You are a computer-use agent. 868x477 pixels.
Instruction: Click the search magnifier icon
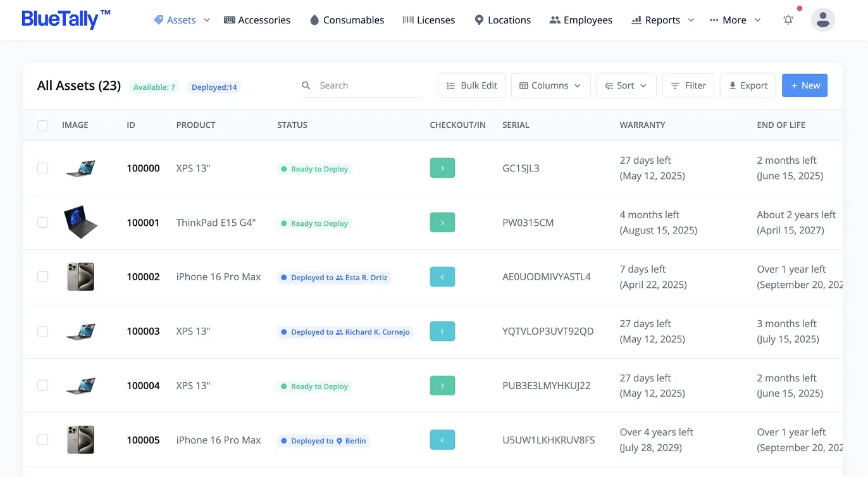(x=306, y=85)
